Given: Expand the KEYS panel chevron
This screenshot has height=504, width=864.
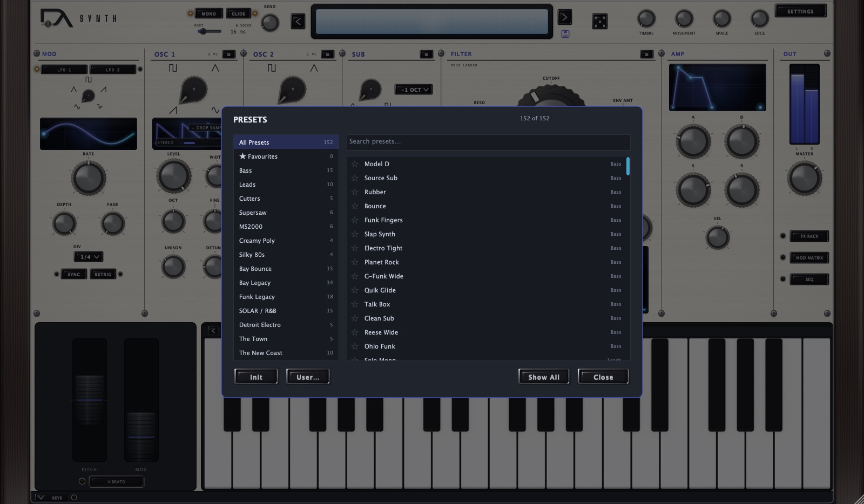Looking at the screenshot, I should 40,498.
